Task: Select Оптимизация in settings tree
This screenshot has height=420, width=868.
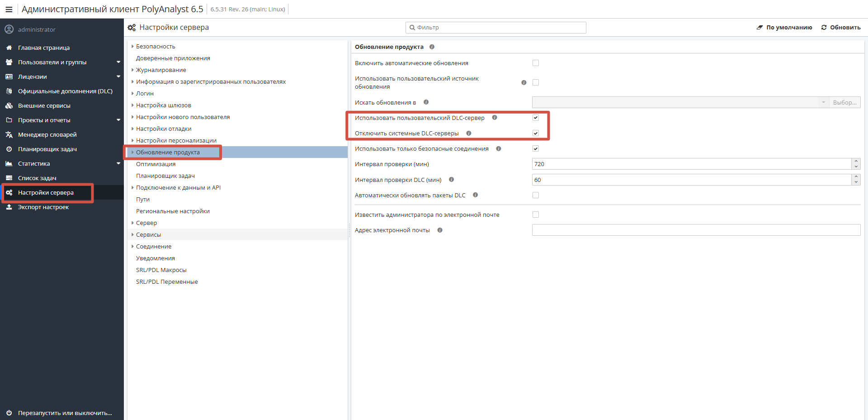Action: pyautogui.click(x=156, y=164)
